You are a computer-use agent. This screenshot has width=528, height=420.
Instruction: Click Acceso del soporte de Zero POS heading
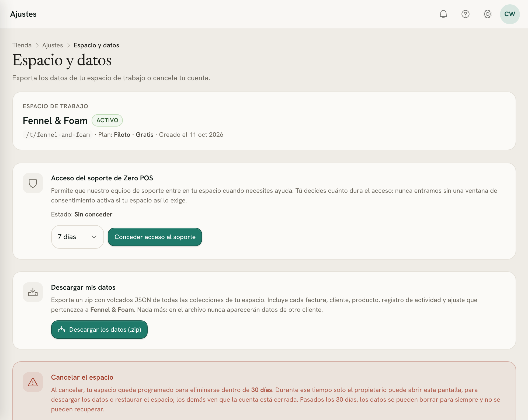click(x=102, y=178)
